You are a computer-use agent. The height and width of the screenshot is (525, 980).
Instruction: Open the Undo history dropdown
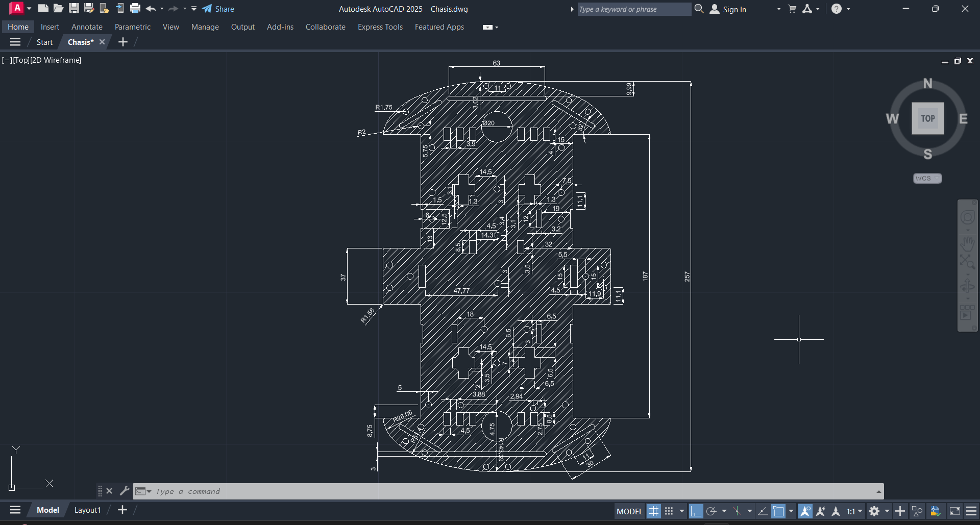pyautogui.click(x=162, y=9)
